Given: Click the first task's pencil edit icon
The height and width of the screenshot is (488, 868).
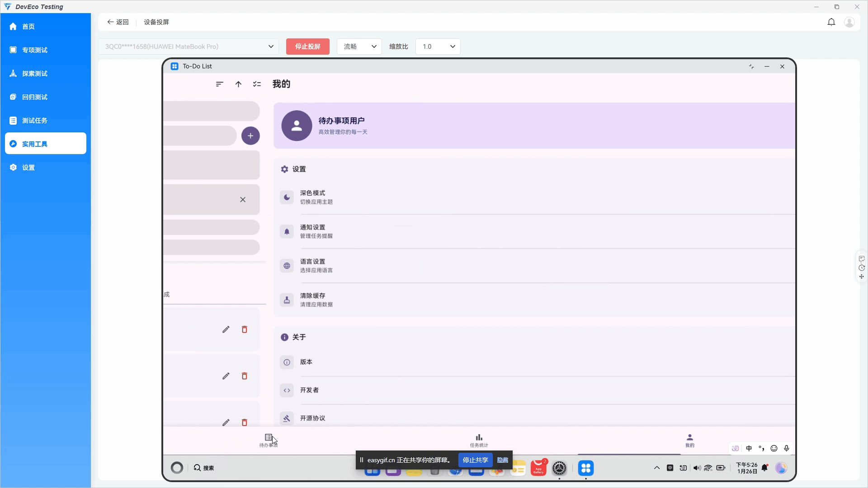Looking at the screenshot, I should [x=226, y=329].
